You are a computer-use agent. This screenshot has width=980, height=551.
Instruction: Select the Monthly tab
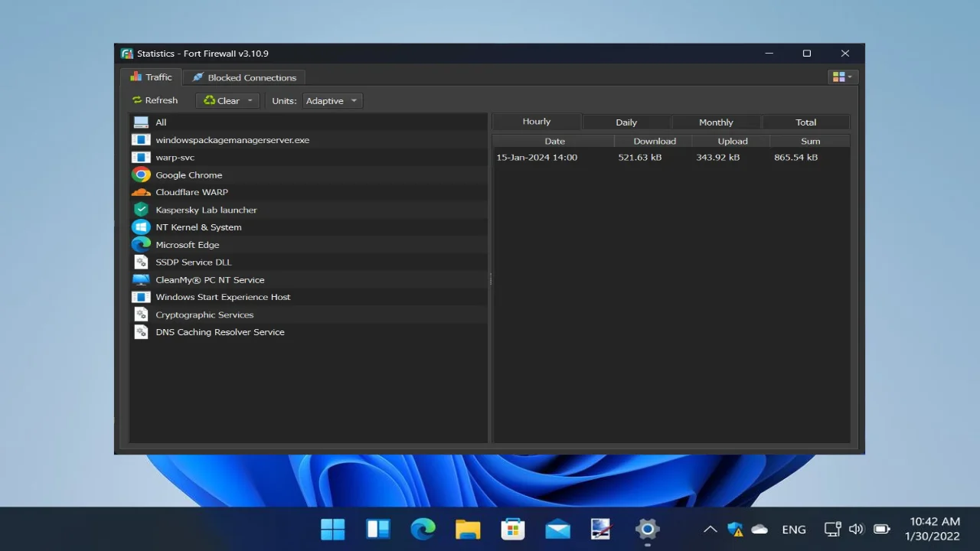click(x=716, y=122)
